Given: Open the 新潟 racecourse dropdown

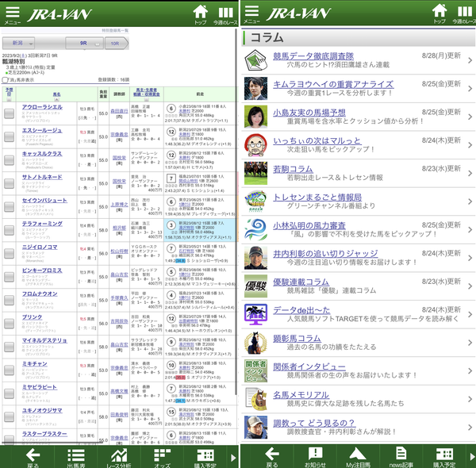Looking at the screenshot, I should point(18,43).
